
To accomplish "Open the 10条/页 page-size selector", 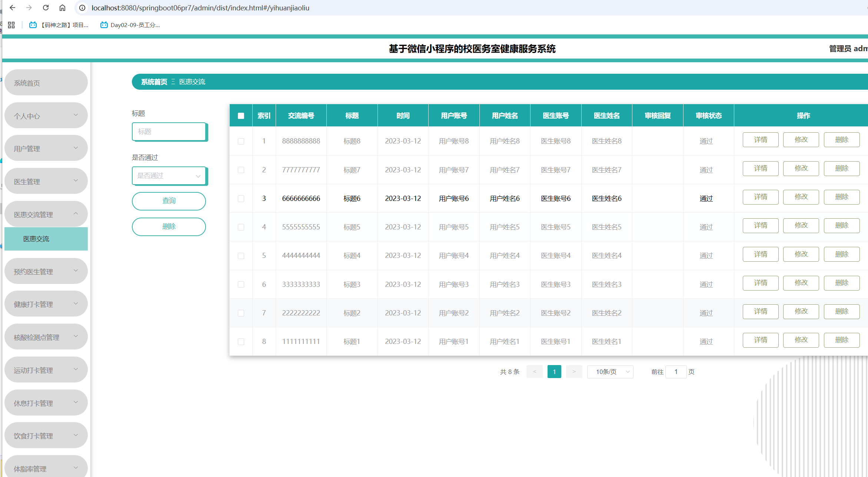I will click(x=610, y=372).
